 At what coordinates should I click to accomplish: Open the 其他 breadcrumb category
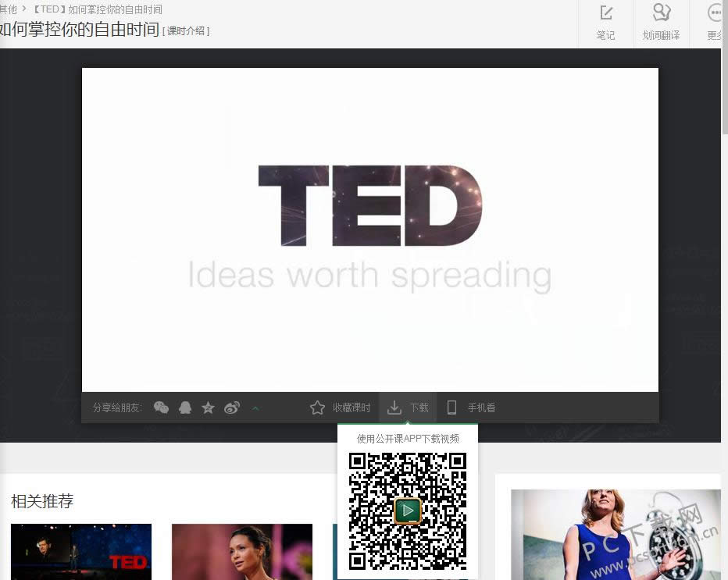click(x=8, y=9)
